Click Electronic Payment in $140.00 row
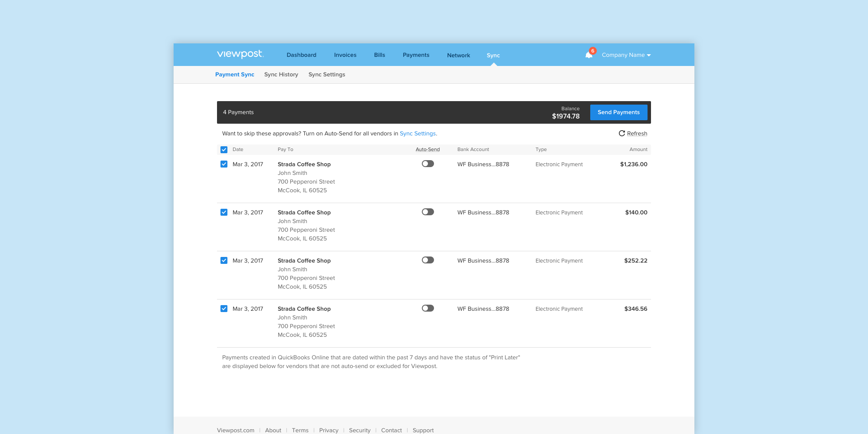 pyautogui.click(x=559, y=213)
